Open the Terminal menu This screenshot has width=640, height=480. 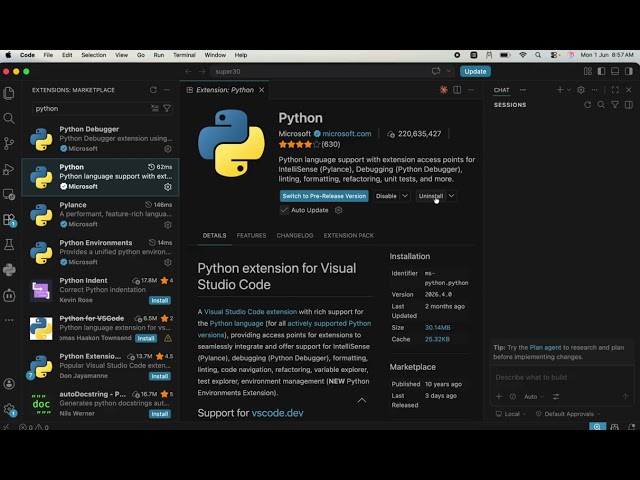point(184,55)
